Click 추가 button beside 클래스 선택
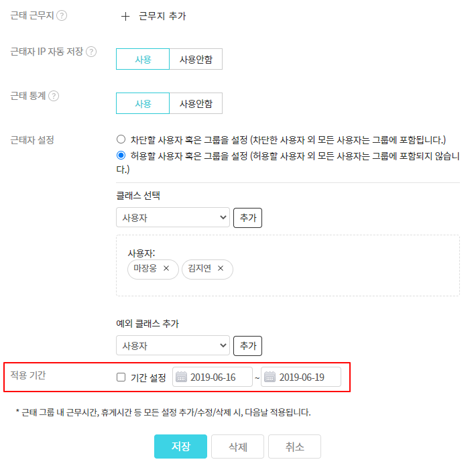Viewport: 474px width, 476px height. (247, 218)
